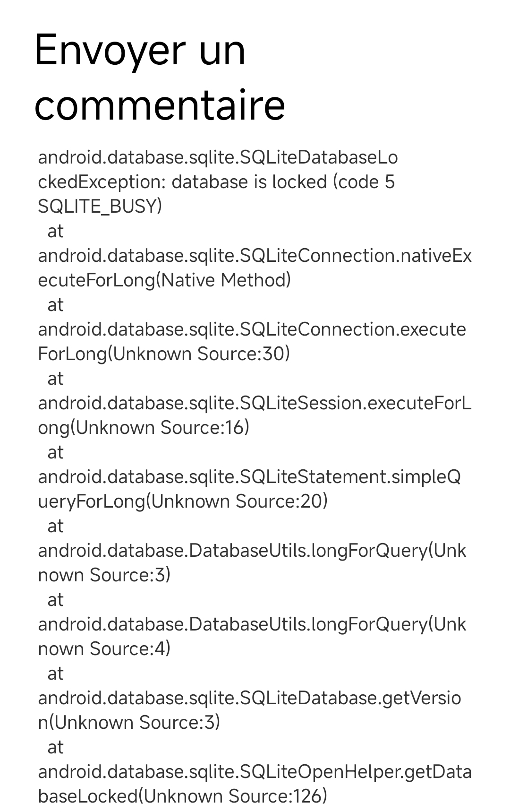Click the SQLiteStatement.simpleQ line
Image resolution: width=510 pixels, height=812 pixels.
(249, 477)
